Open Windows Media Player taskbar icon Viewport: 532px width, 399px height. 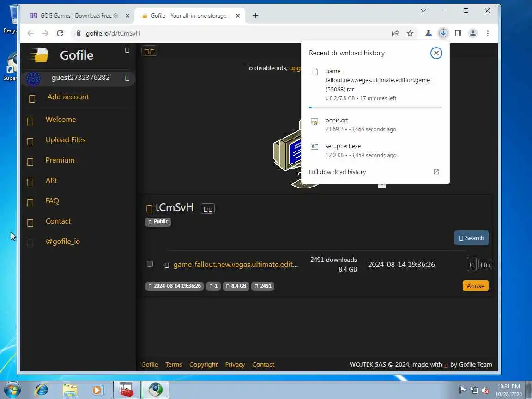[97, 390]
